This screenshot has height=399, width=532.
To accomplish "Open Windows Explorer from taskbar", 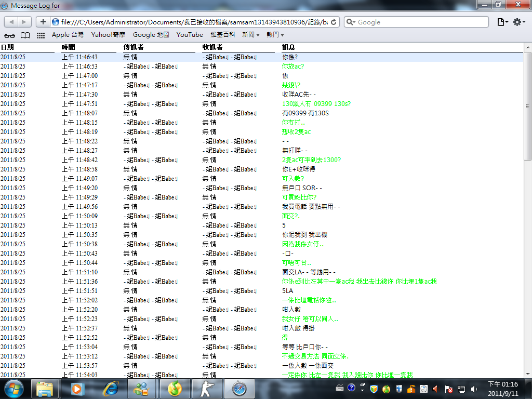I will pos(45,389).
